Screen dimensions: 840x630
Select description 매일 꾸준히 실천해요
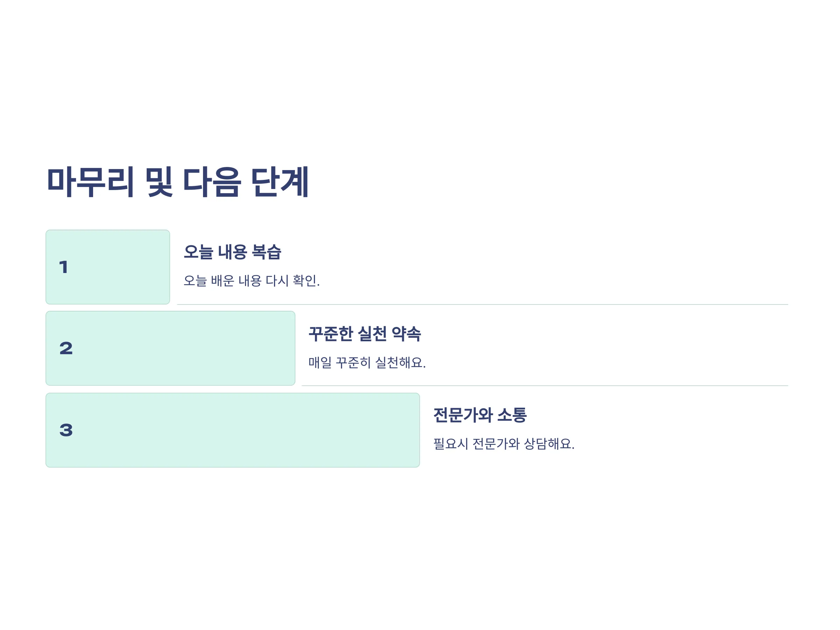point(367,362)
